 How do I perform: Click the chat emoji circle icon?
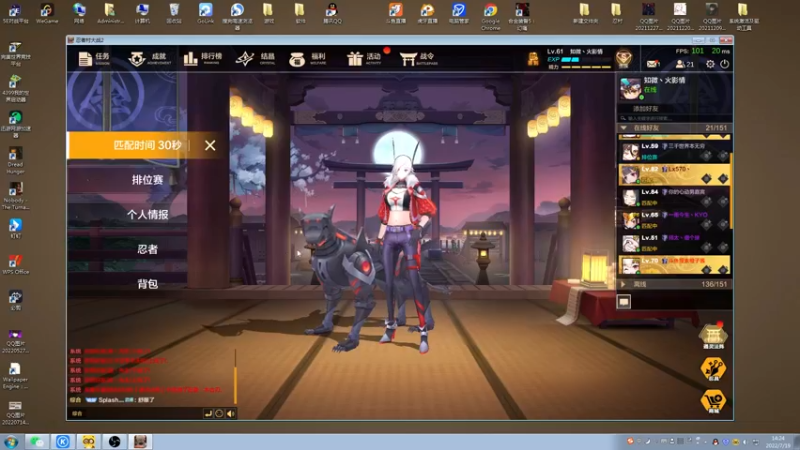click(x=219, y=414)
